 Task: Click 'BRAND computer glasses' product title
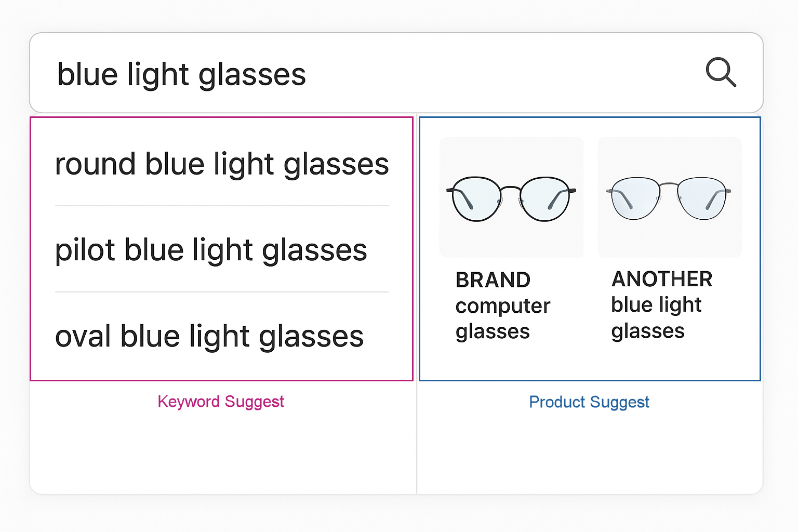[503, 305]
